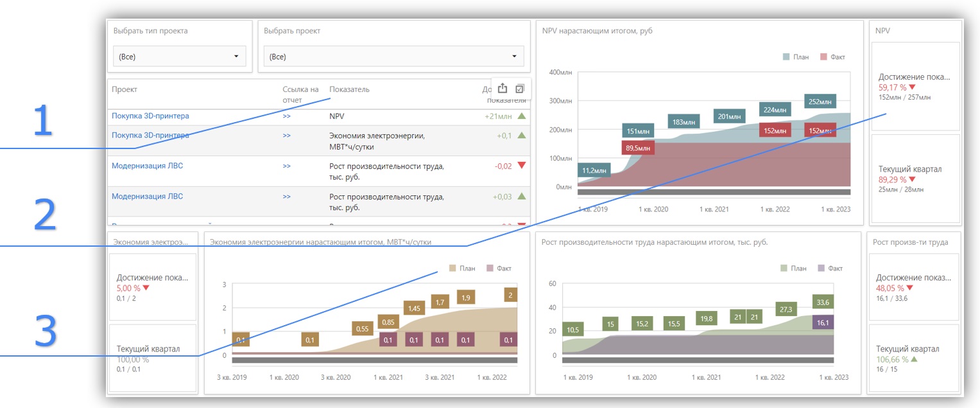Click the 'Показатель' column header

(349, 89)
